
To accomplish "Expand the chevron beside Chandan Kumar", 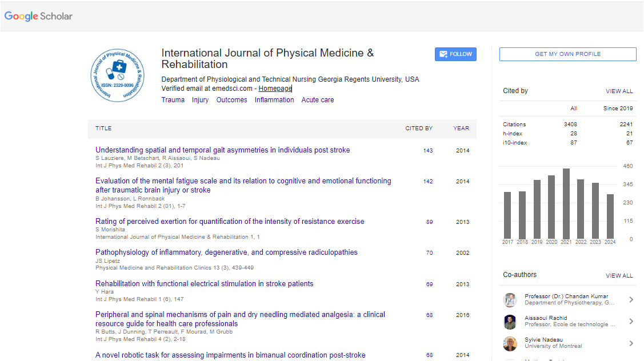I will pyautogui.click(x=631, y=300).
